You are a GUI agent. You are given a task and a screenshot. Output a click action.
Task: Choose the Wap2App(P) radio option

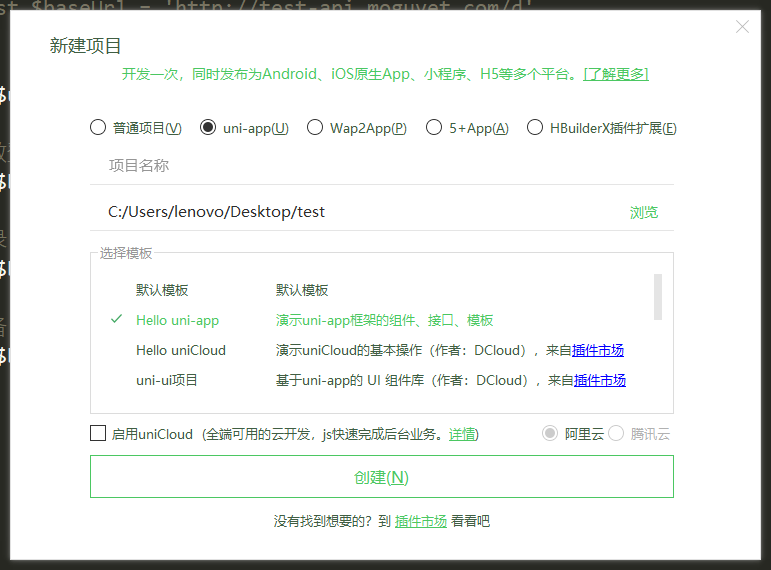pyautogui.click(x=315, y=128)
